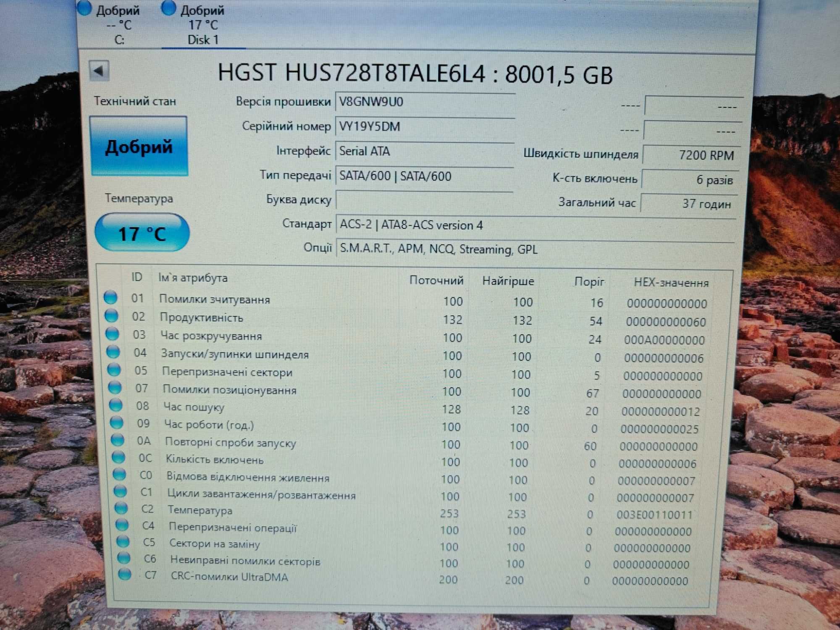Click status icon for 09 Час роботи

116,422
